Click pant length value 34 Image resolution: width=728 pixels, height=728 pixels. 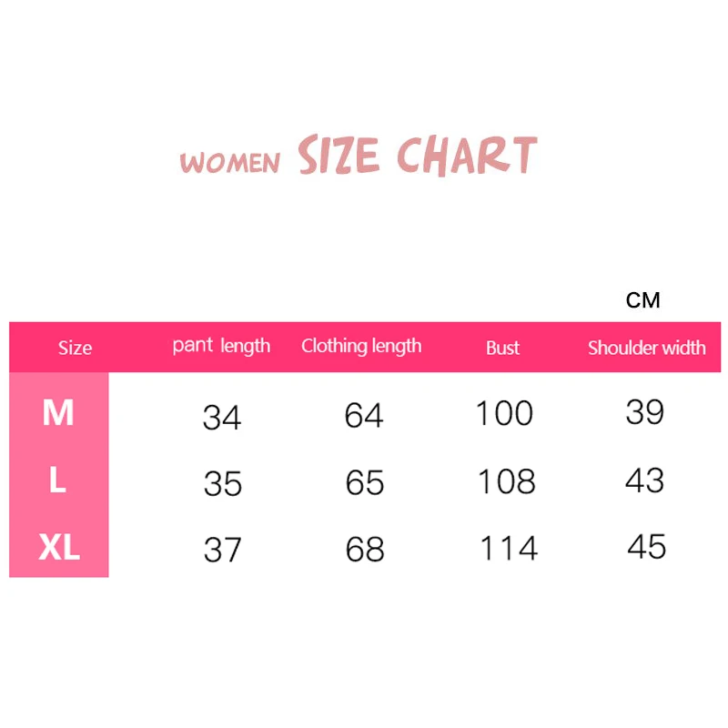pyautogui.click(x=222, y=418)
